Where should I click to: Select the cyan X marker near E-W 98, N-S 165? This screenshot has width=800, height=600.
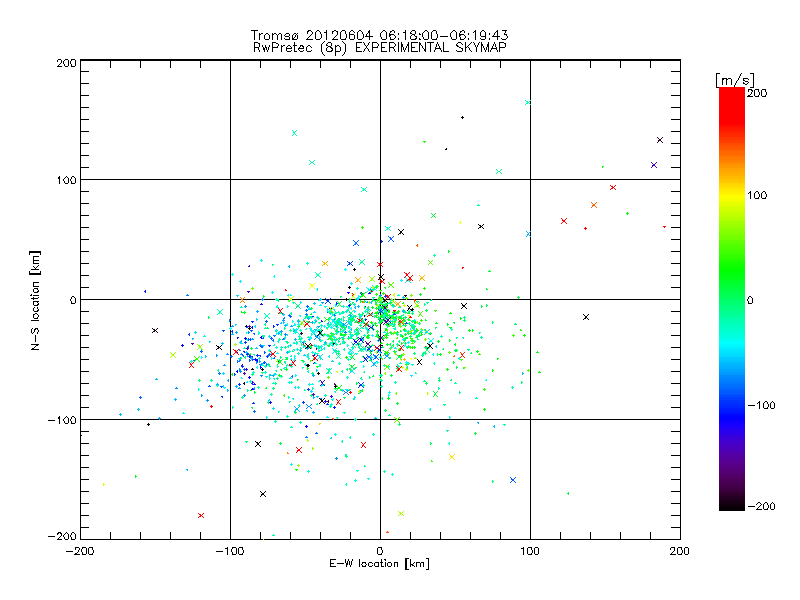pos(528,103)
